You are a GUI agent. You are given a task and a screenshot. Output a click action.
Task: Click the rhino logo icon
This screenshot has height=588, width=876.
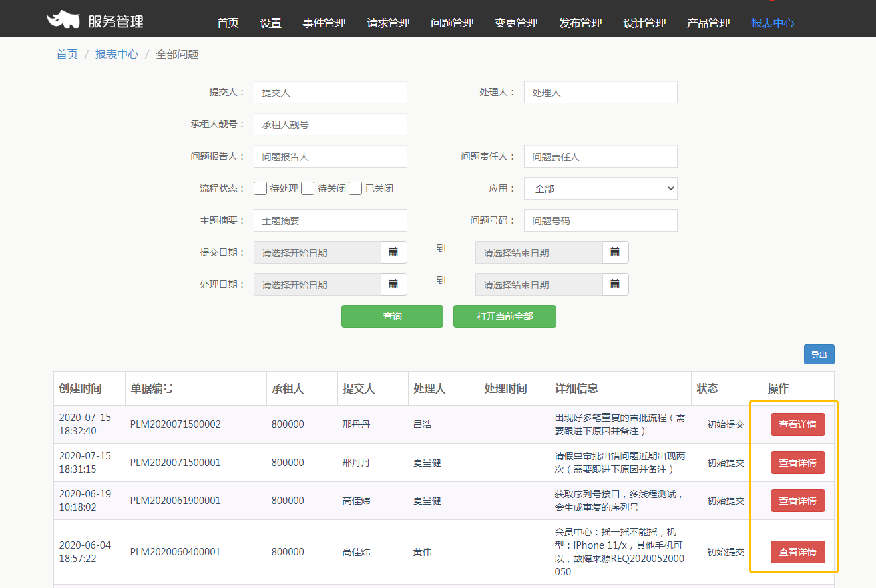[63, 19]
